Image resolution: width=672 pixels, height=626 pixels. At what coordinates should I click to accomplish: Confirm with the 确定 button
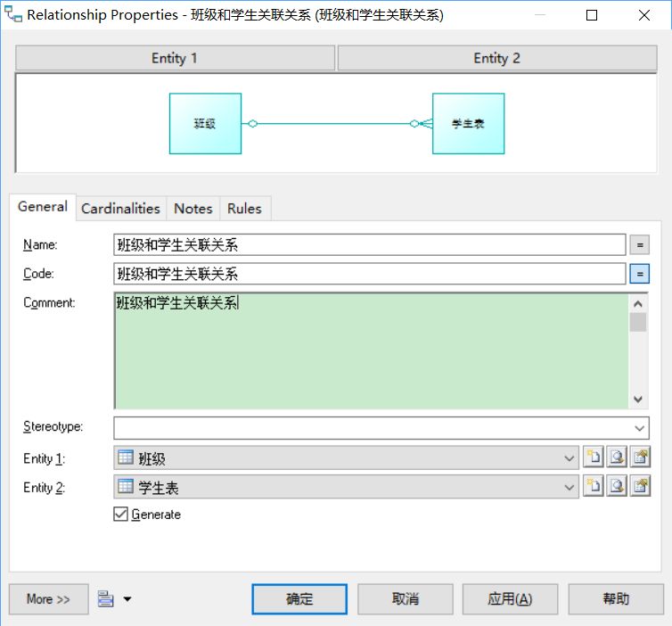pos(299,599)
